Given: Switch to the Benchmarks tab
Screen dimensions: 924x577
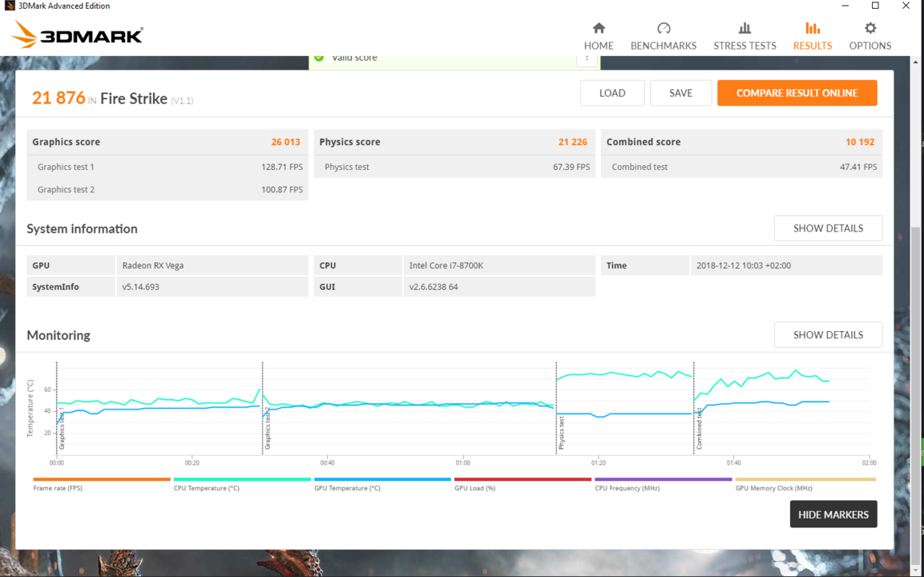Looking at the screenshot, I should tap(664, 36).
